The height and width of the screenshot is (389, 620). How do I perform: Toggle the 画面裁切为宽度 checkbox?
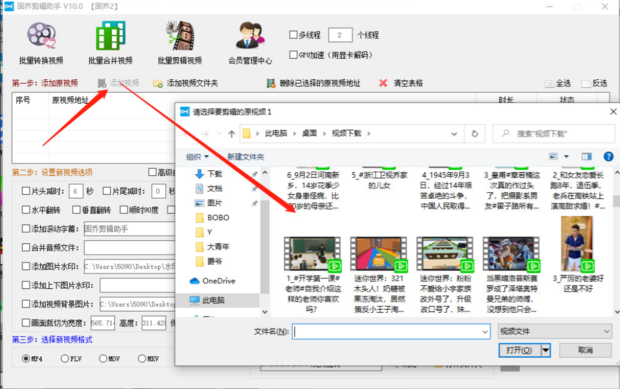pos(26,323)
